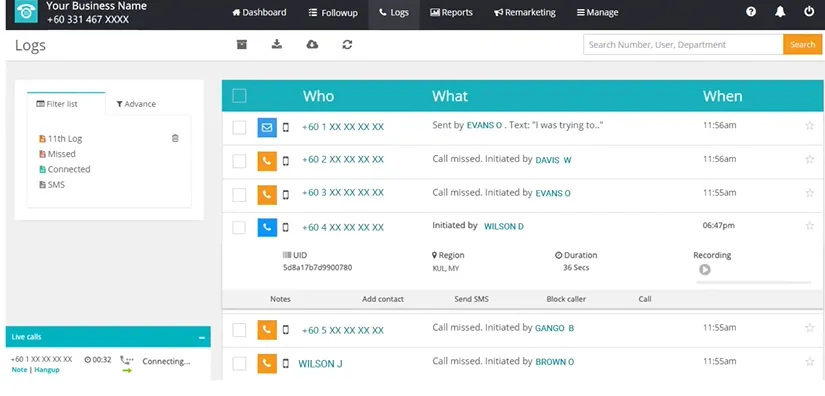This screenshot has height=396, width=825.
Task: Select the Connected filter
Action: pyautogui.click(x=65, y=169)
